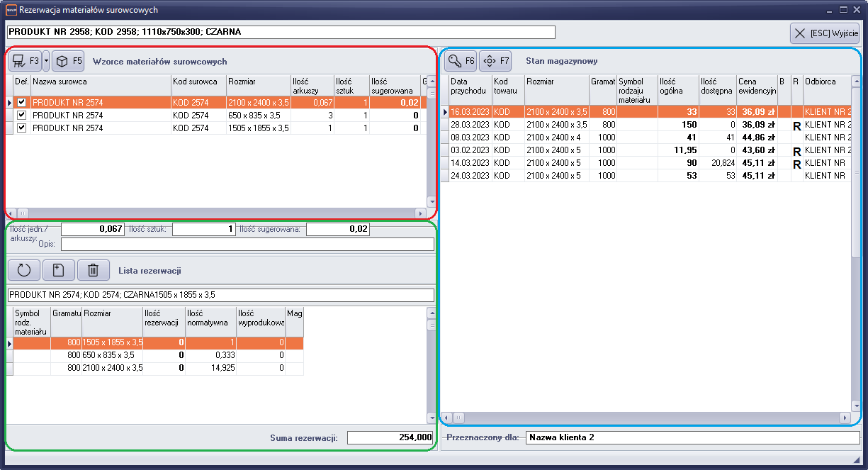Toggle Def. checkbox for 1505 x 1855 row
Screen dimensions: 868x470
pos(21,128)
